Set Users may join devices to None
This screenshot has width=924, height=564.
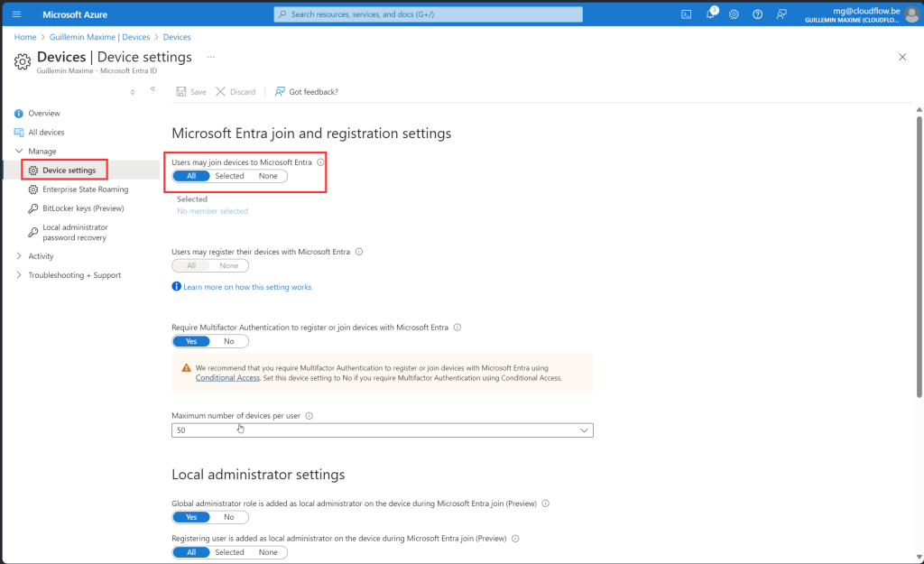click(x=268, y=176)
